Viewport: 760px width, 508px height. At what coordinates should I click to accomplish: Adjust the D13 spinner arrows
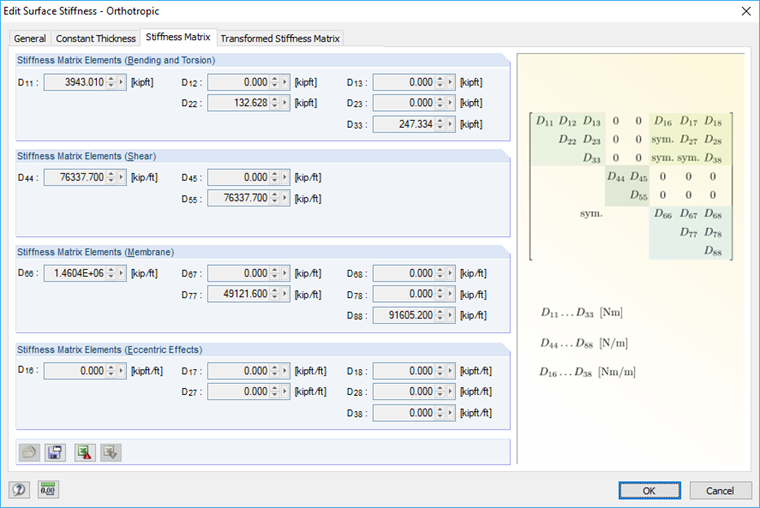coord(440,82)
